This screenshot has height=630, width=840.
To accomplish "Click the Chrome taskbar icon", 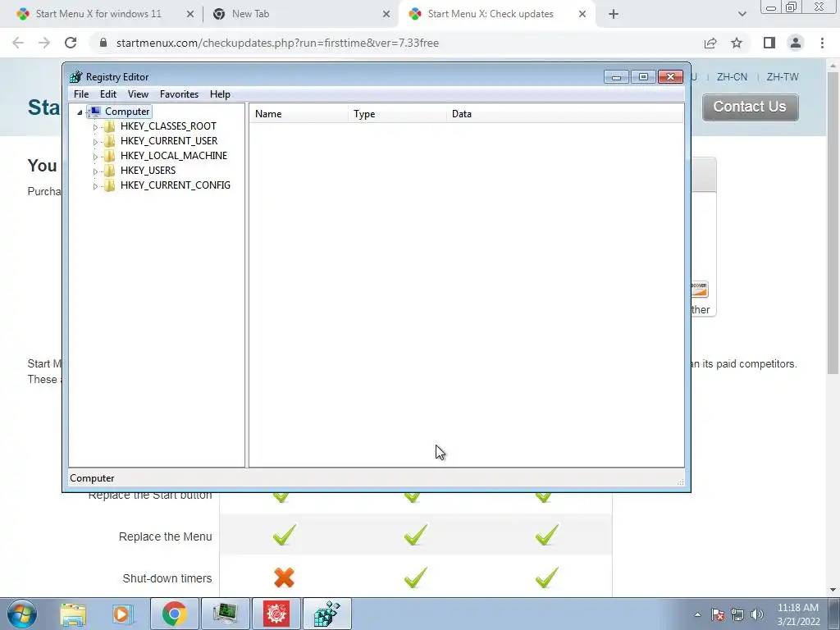I will (x=175, y=614).
